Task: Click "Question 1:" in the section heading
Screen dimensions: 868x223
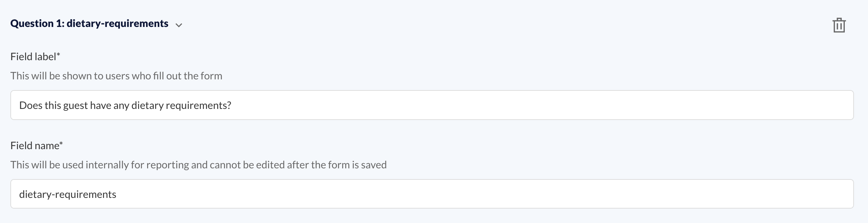Action: (38, 24)
